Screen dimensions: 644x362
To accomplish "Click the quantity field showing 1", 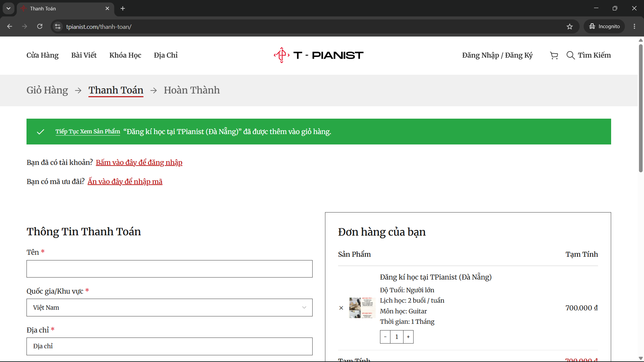I will 397,337.
